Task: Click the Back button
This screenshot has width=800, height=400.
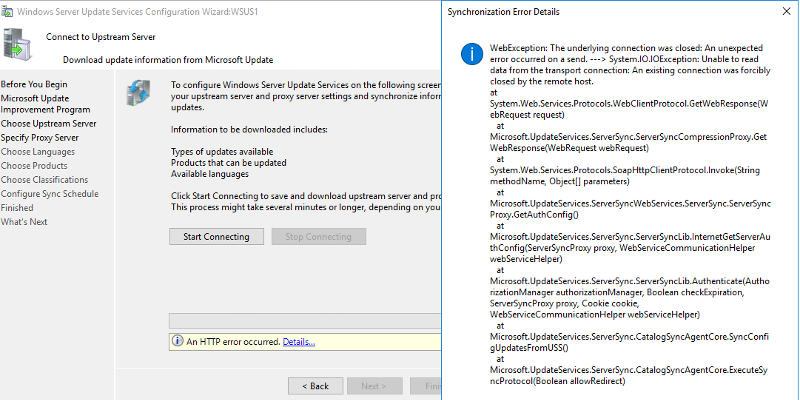Action: pyautogui.click(x=315, y=386)
